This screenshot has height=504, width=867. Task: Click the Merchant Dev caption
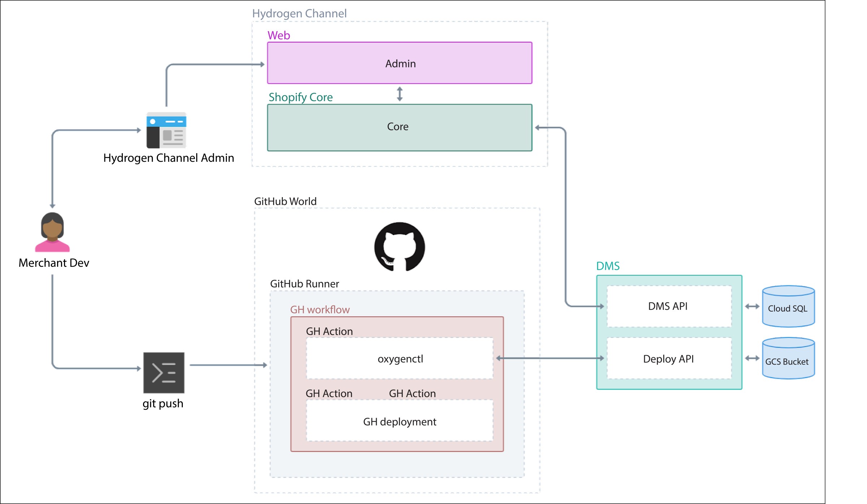click(54, 263)
